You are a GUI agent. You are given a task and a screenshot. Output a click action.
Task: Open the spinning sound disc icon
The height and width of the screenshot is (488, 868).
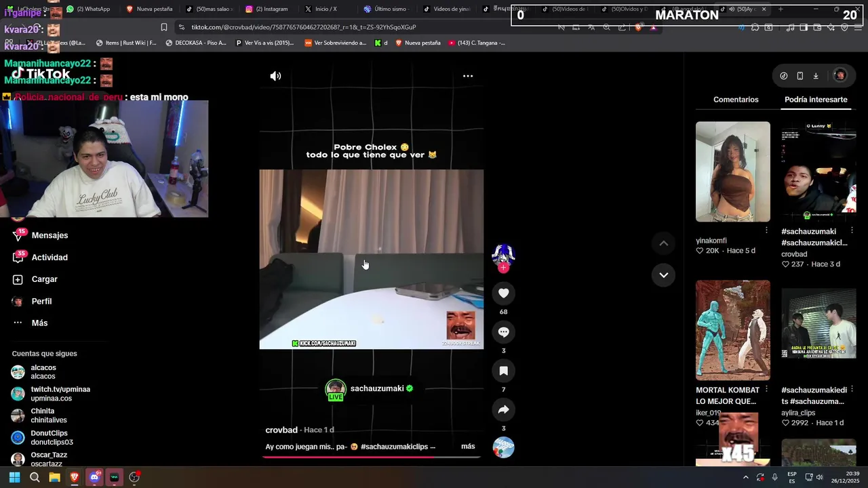(x=503, y=447)
